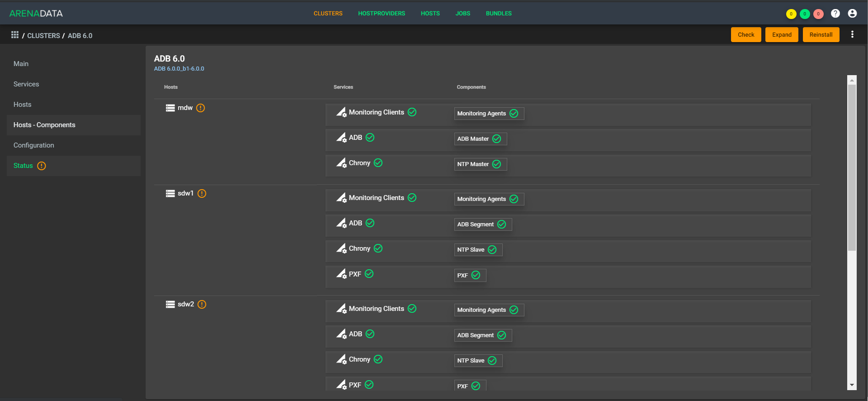Click mdw Chrony service icon
868x401 pixels.
click(341, 163)
